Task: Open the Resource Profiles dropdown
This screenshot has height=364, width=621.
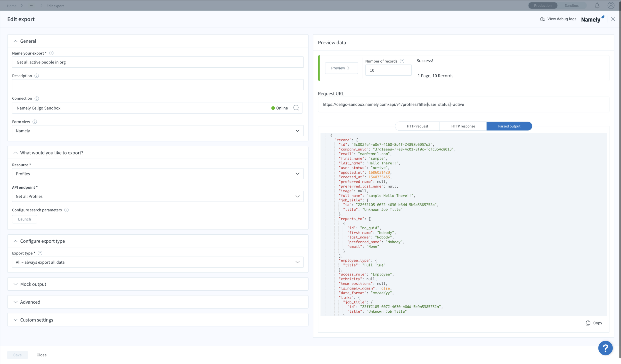Action: pyautogui.click(x=158, y=174)
